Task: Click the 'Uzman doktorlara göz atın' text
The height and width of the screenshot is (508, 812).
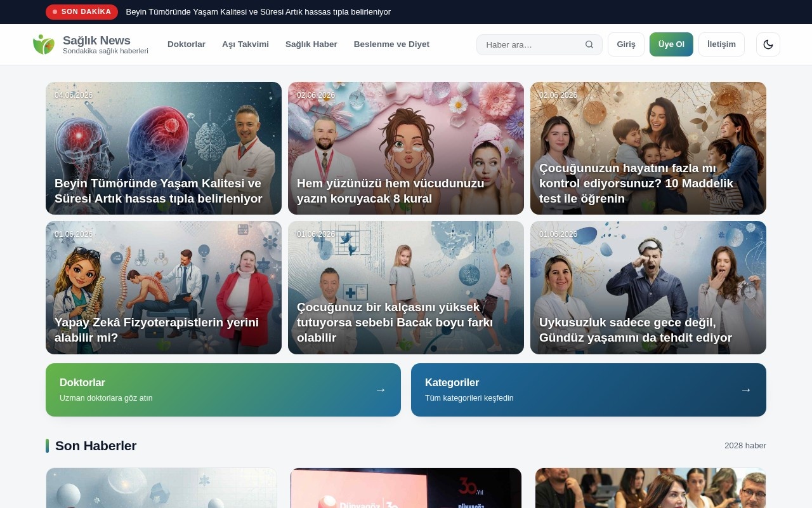Action: click(x=106, y=398)
